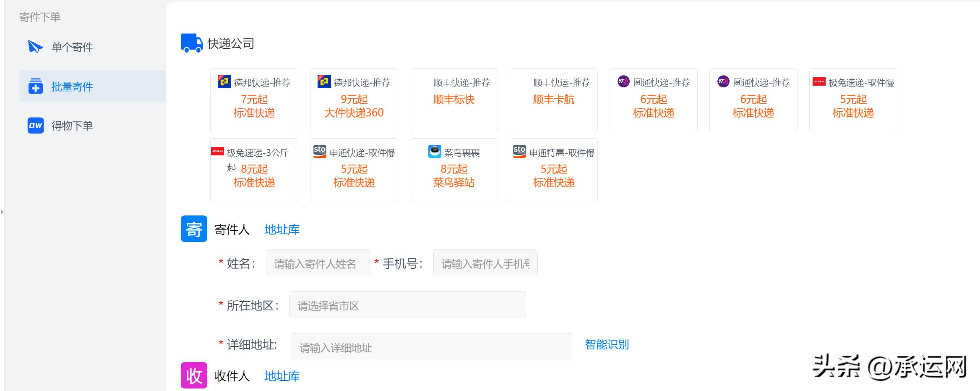The image size is (980, 391).
Task: Select 顺丰快递-推荐 courier card
Action: (454, 100)
